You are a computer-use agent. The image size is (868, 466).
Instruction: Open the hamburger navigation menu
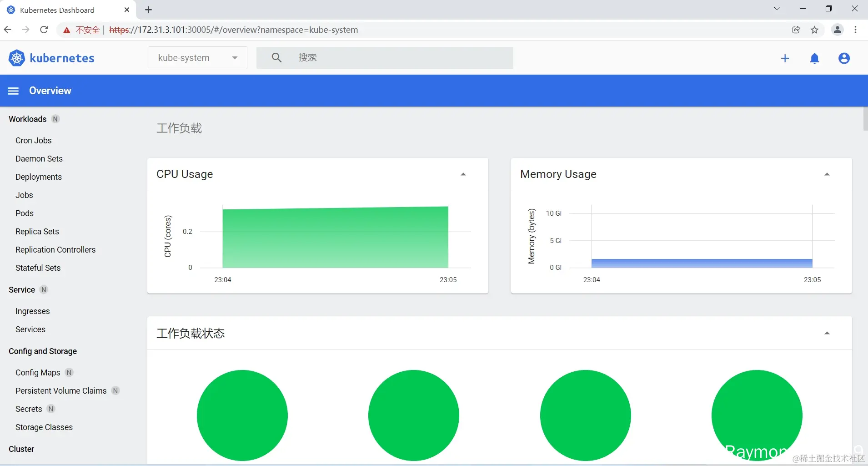pos(14,91)
